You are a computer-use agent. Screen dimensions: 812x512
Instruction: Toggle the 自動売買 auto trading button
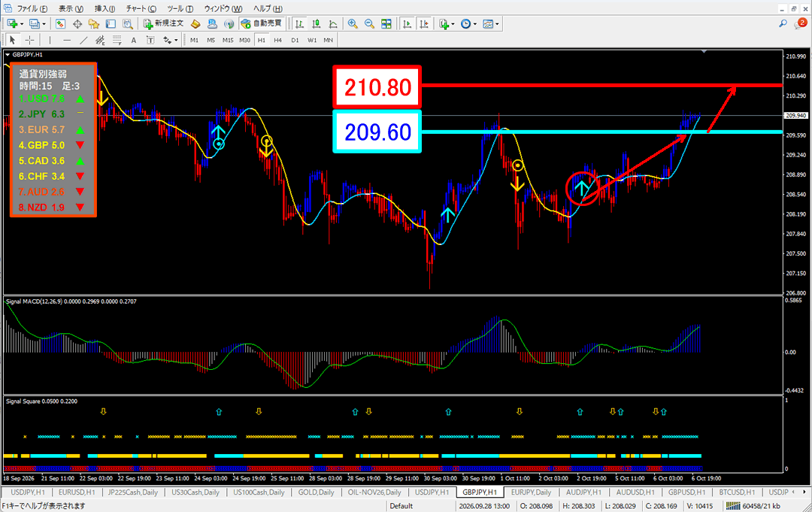coord(262,24)
